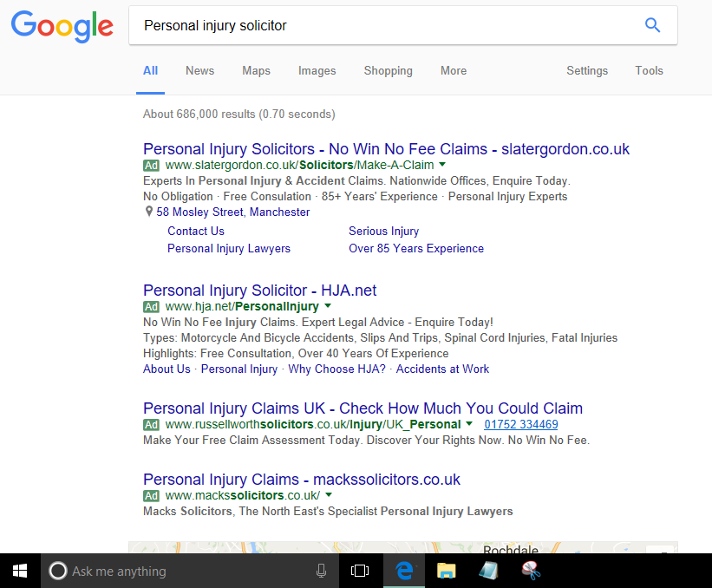Click the Cortana microphone icon
Image resolution: width=712 pixels, height=588 pixels.
coord(321,571)
